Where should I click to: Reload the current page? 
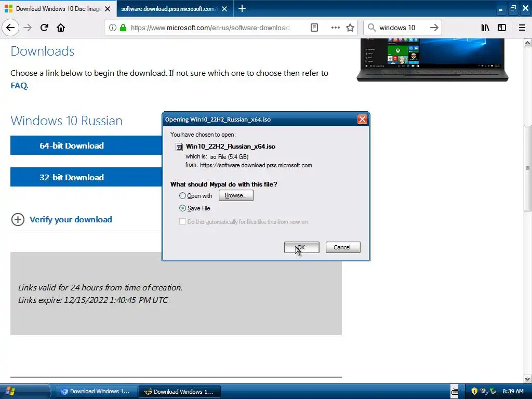point(44,28)
